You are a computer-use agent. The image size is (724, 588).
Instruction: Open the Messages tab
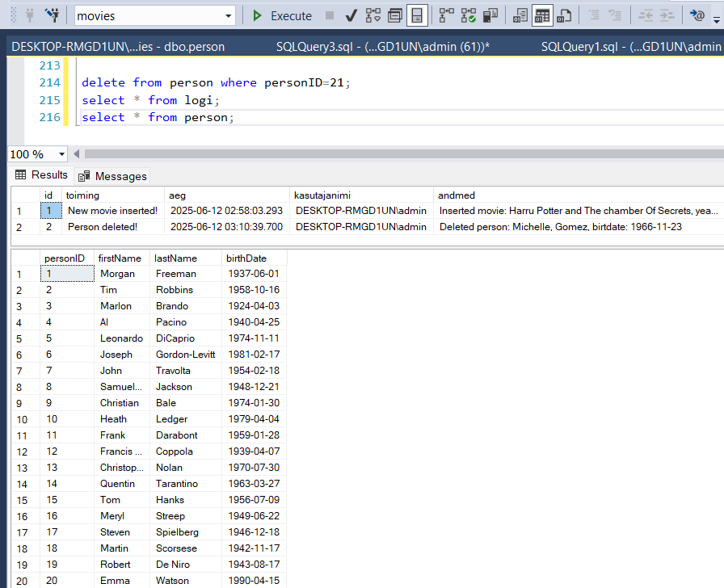click(x=112, y=176)
